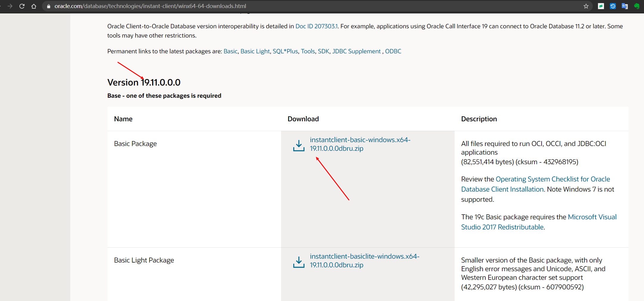Bookmark this page with star icon
Viewport: 644px width, 301px height.
(586, 6)
